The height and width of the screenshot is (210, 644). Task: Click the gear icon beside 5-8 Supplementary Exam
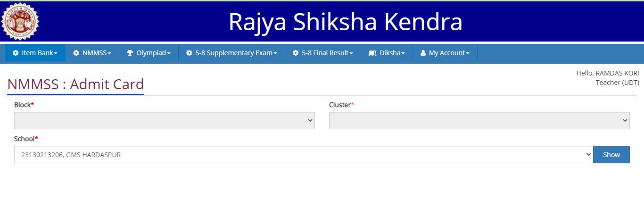click(x=189, y=53)
